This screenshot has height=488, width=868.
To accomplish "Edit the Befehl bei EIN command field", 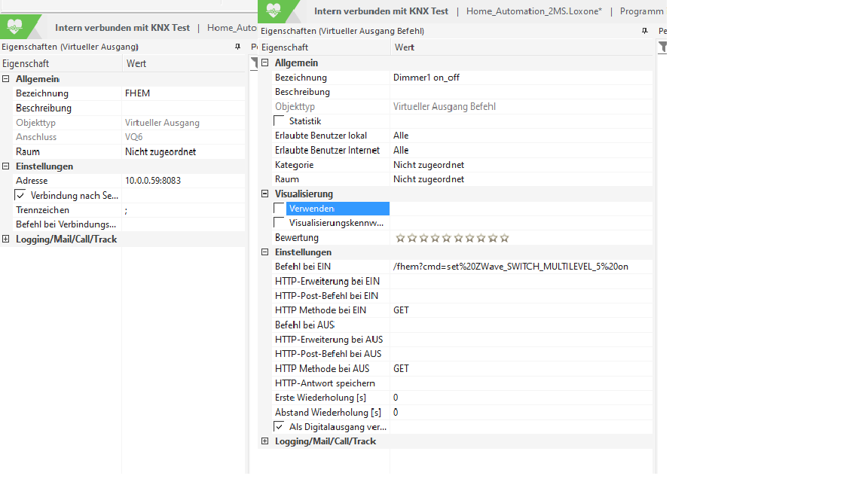I will (511, 267).
